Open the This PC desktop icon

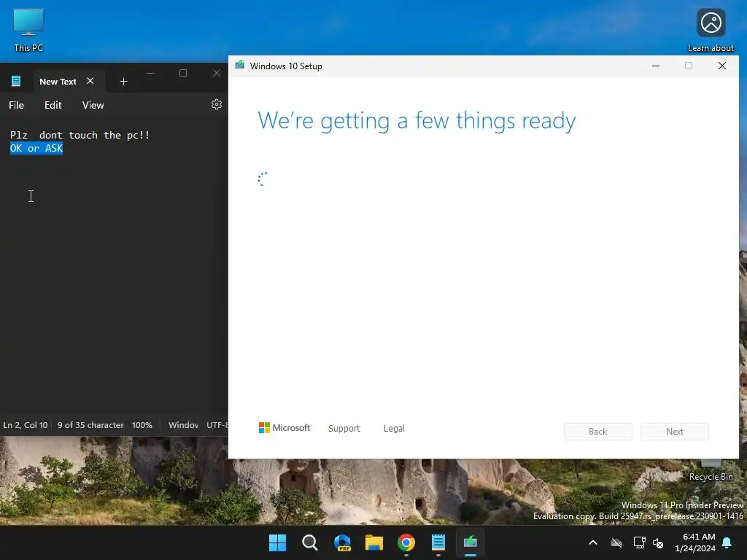(x=28, y=29)
